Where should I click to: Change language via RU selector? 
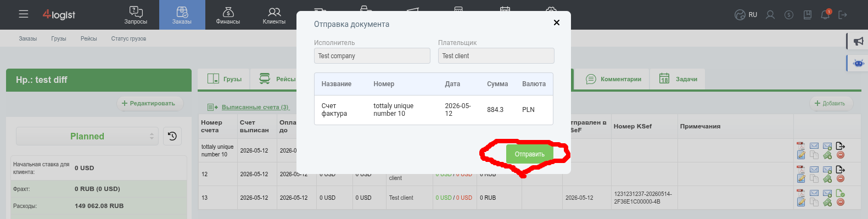(746, 15)
